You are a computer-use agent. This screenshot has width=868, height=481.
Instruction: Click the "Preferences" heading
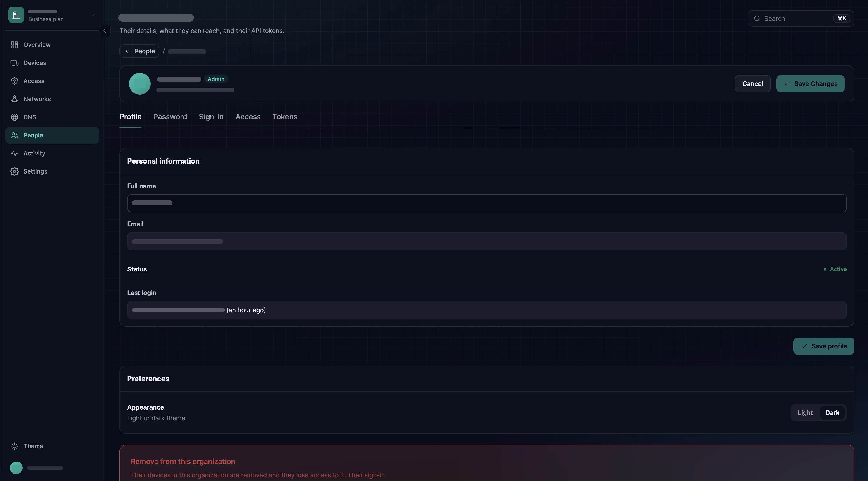148,379
